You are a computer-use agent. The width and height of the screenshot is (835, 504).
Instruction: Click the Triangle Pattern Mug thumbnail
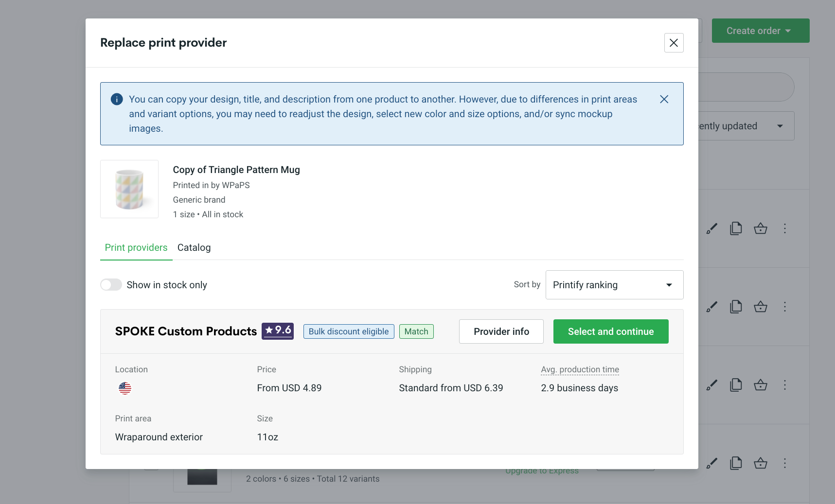coord(129,189)
